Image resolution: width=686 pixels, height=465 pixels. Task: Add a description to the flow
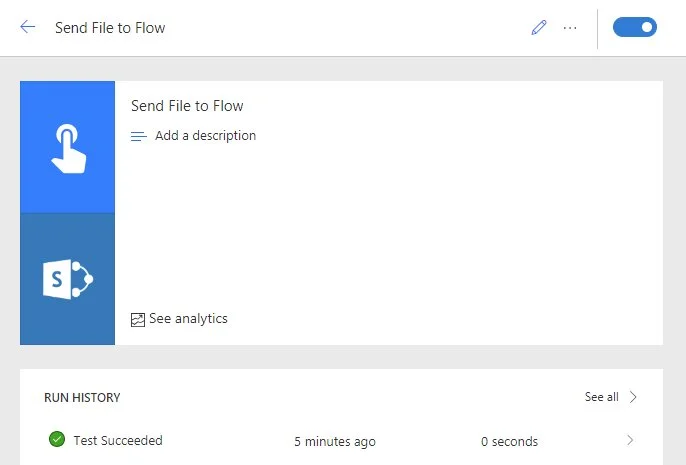pos(205,136)
